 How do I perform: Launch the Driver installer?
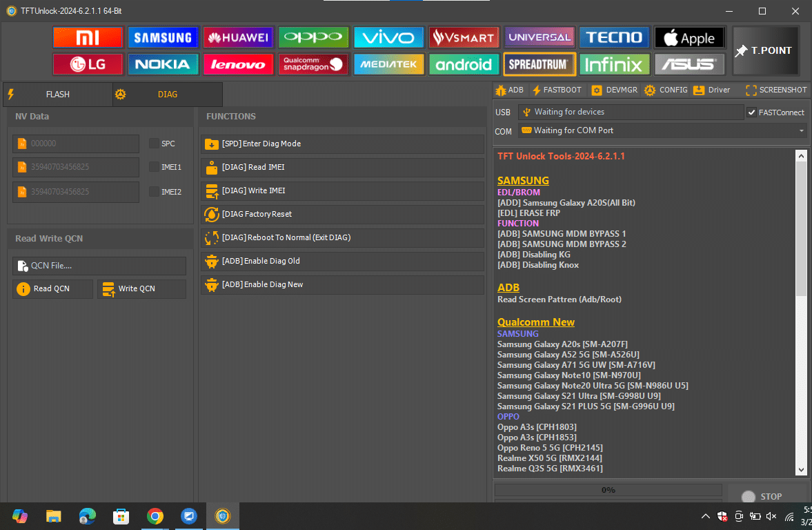(x=711, y=90)
